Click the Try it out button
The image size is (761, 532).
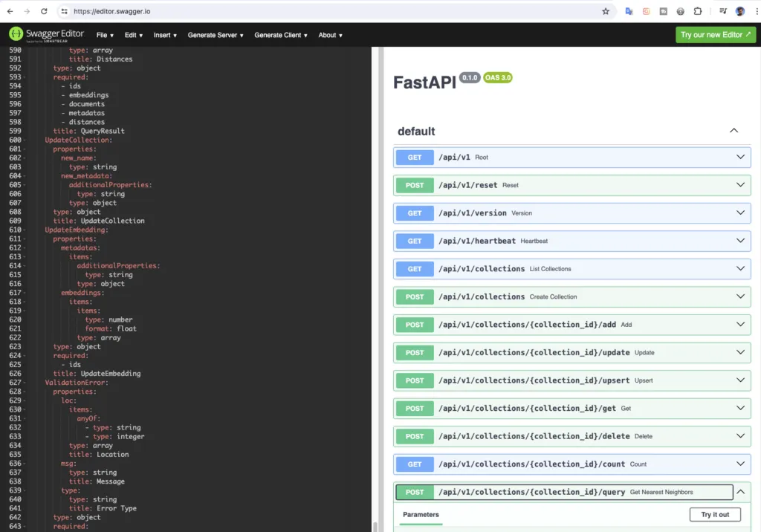point(715,514)
